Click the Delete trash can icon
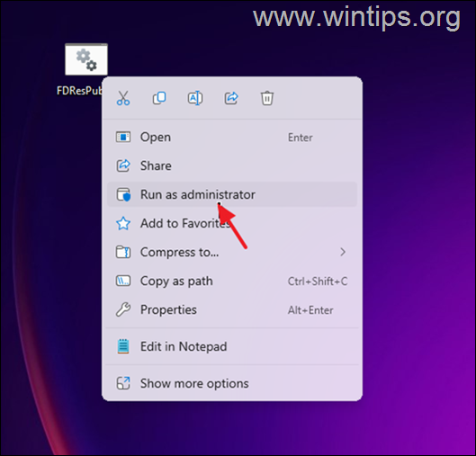Image resolution: width=476 pixels, height=456 pixels. click(x=267, y=98)
